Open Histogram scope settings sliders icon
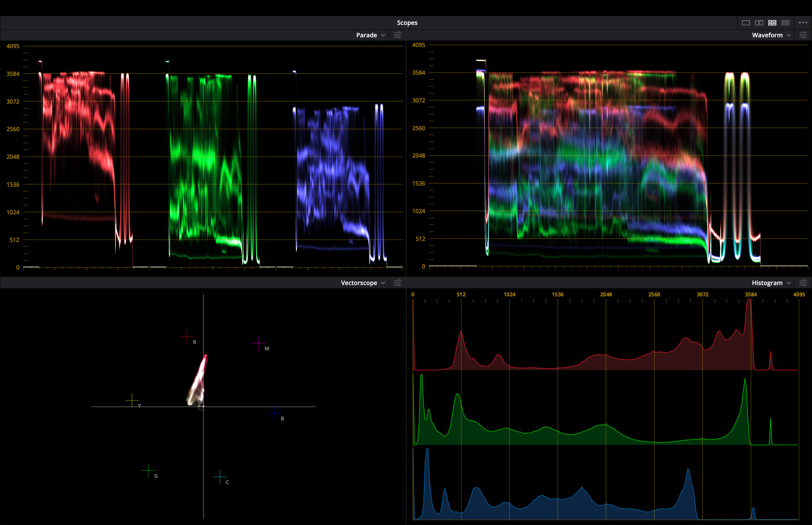812x525 pixels. click(803, 283)
